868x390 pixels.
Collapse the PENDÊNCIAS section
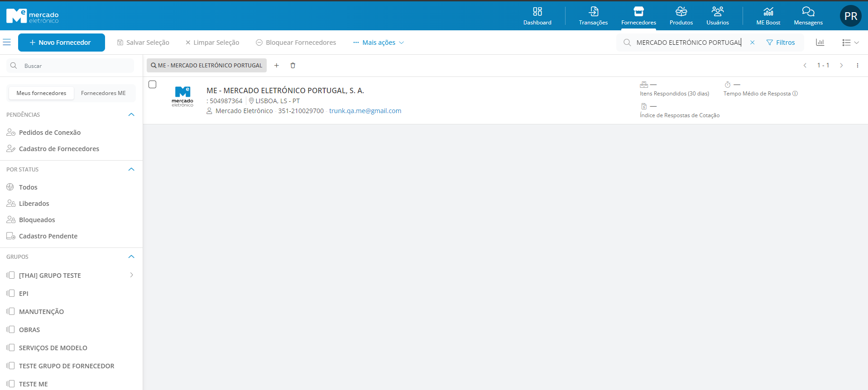[131, 114]
